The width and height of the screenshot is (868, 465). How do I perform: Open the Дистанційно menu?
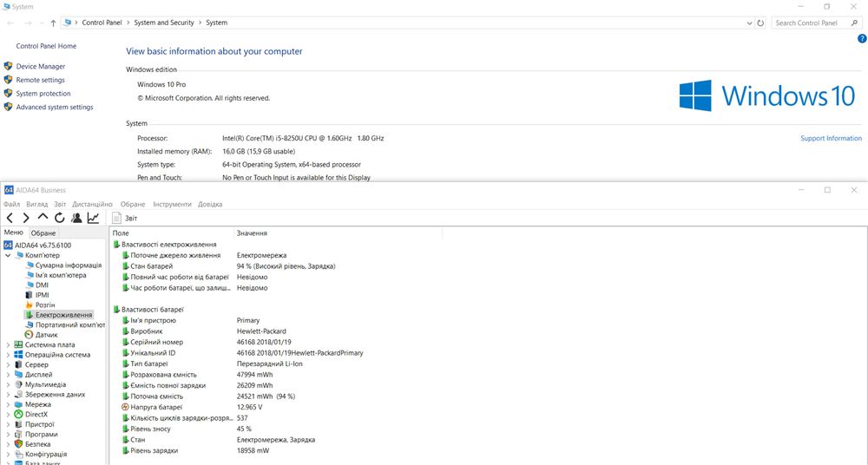(x=93, y=204)
